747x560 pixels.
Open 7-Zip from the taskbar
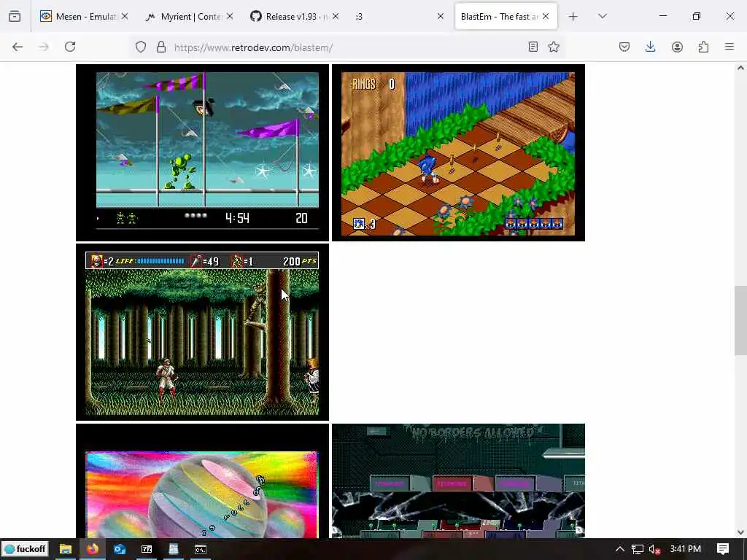pyautogui.click(x=147, y=549)
